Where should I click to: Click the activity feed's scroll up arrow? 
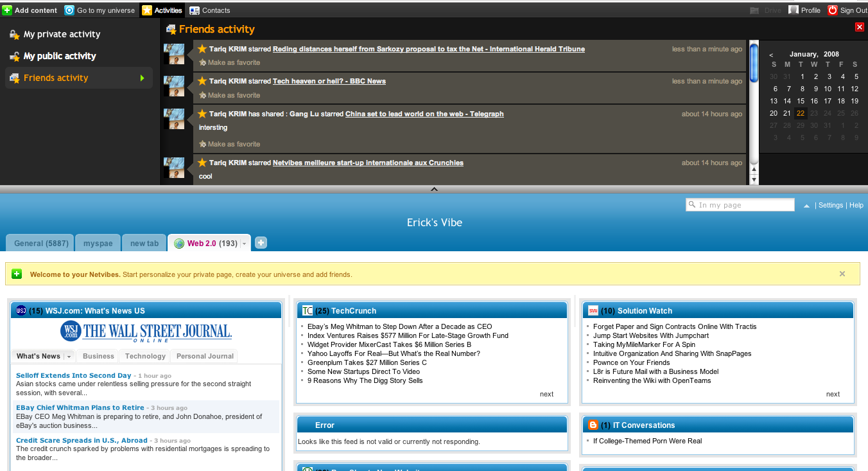pos(754,170)
